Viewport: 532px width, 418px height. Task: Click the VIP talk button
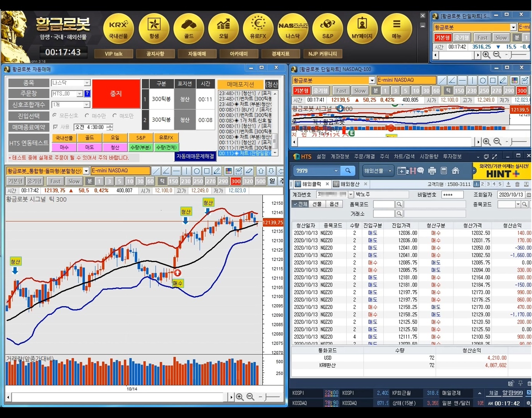coord(113,54)
